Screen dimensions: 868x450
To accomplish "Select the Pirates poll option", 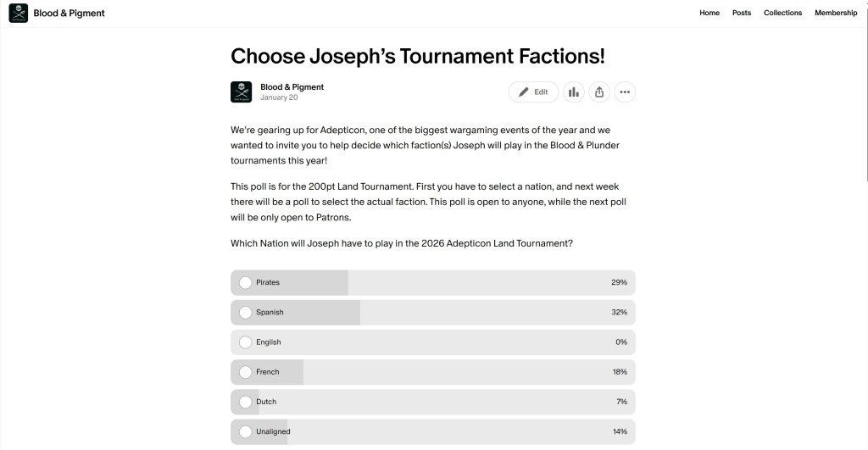I will (246, 283).
